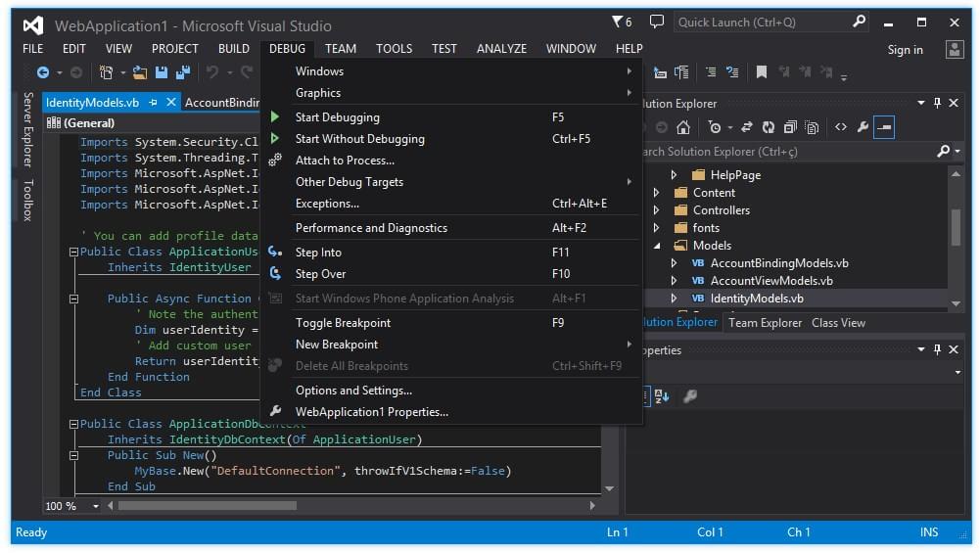Open the FILE menu
The width and height of the screenshot is (980, 553).
coord(33,49)
